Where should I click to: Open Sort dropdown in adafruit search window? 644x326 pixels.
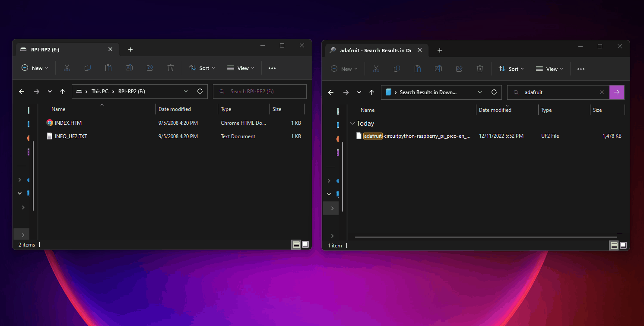pyautogui.click(x=512, y=69)
